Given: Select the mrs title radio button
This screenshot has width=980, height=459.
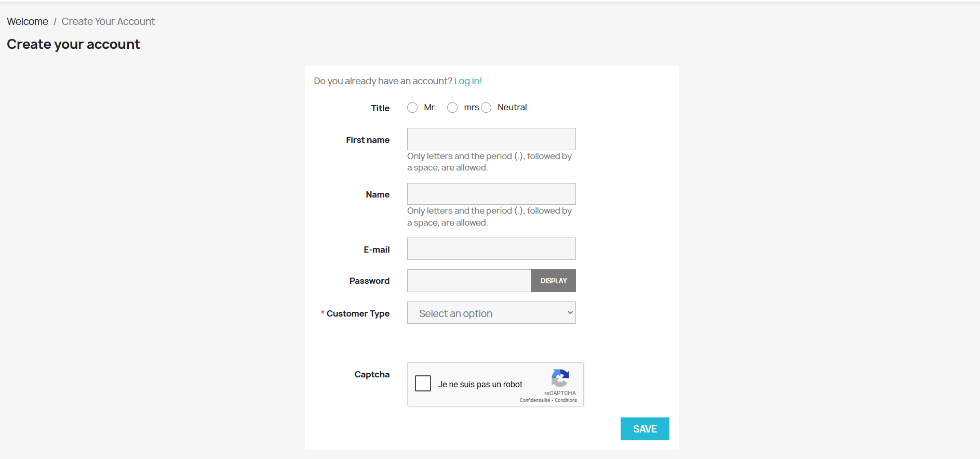Looking at the screenshot, I should click(x=452, y=108).
